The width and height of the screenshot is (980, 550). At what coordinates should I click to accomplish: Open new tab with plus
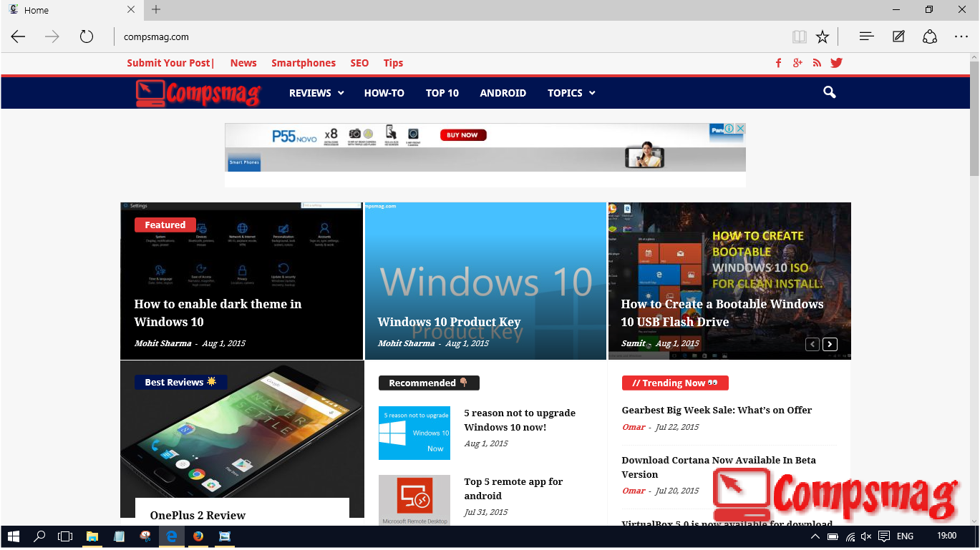156,10
